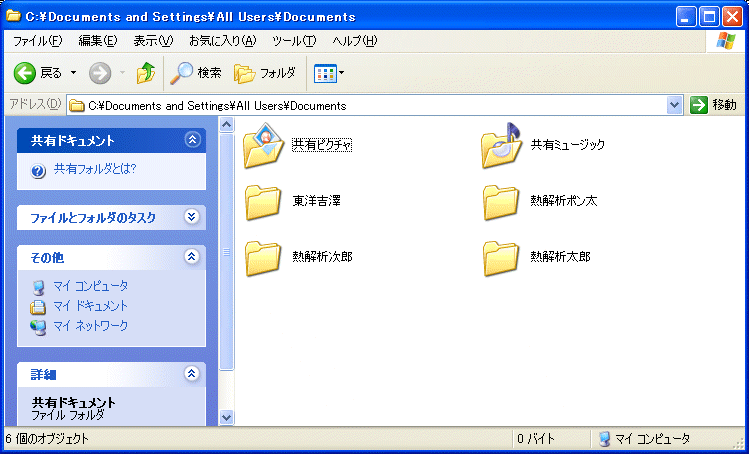
Task: Open the Views icon in toolbar
Action: click(x=325, y=74)
